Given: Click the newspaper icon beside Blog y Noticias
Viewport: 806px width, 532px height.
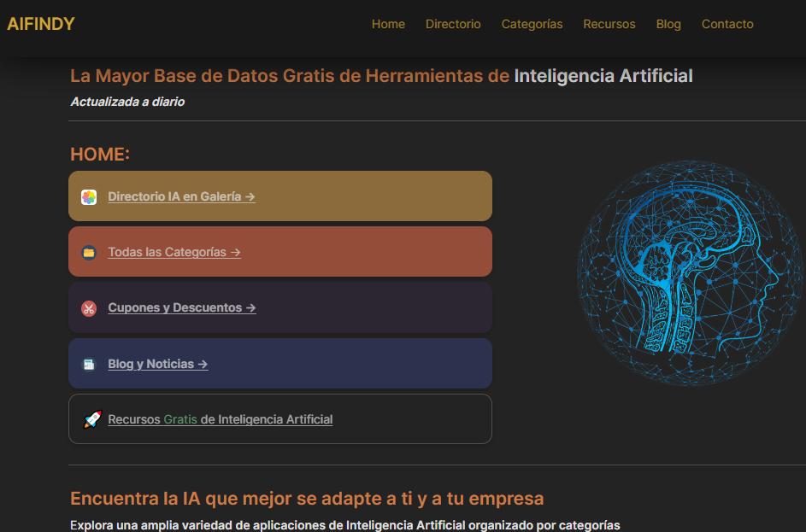Looking at the screenshot, I should point(89,364).
